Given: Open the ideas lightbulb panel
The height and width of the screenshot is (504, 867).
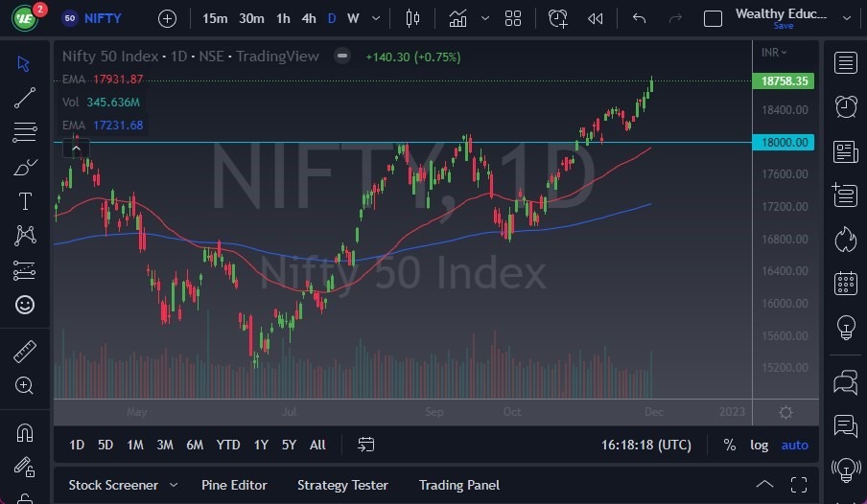Looking at the screenshot, I should [846, 327].
